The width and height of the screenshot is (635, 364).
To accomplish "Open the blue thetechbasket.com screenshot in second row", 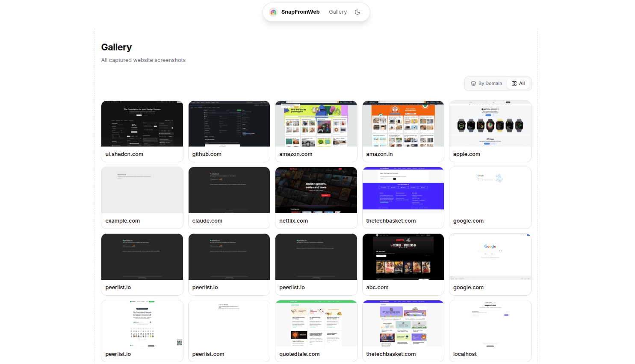I will tap(403, 191).
